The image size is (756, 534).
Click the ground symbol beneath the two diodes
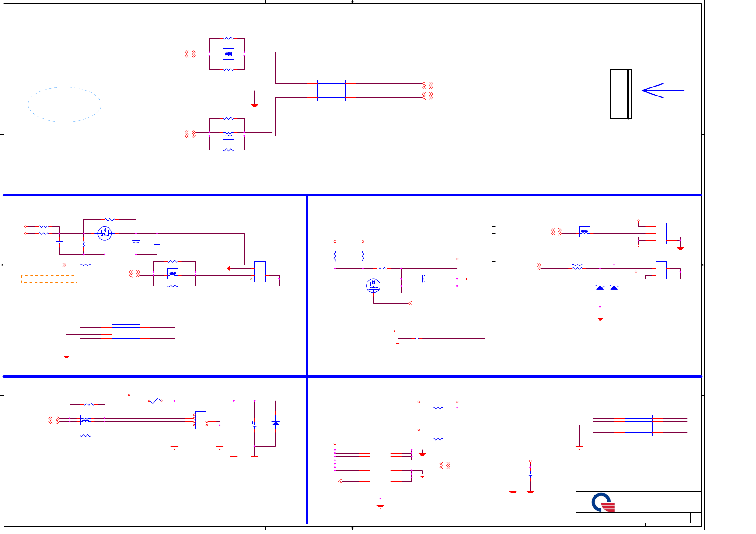click(x=600, y=318)
